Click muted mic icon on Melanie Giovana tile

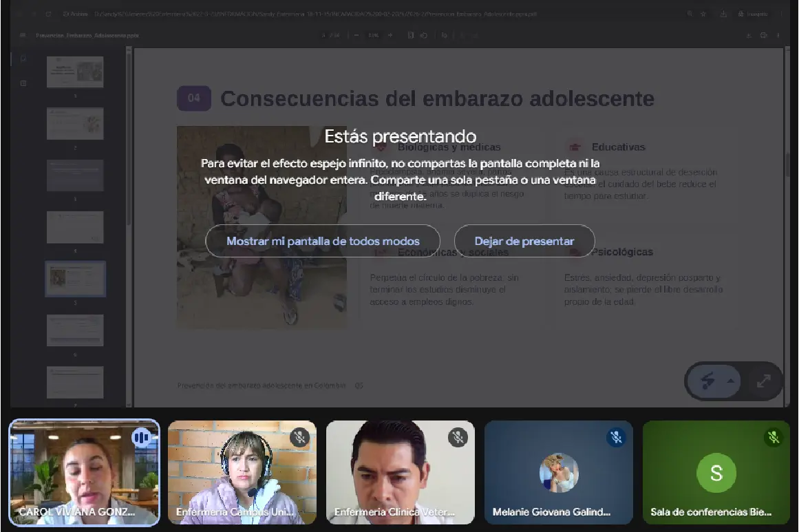point(616,437)
